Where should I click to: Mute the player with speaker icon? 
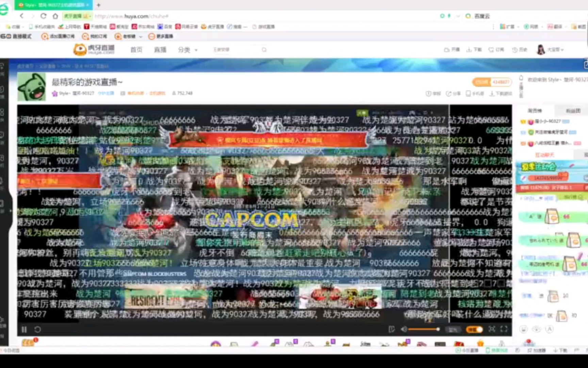[404, 329]
